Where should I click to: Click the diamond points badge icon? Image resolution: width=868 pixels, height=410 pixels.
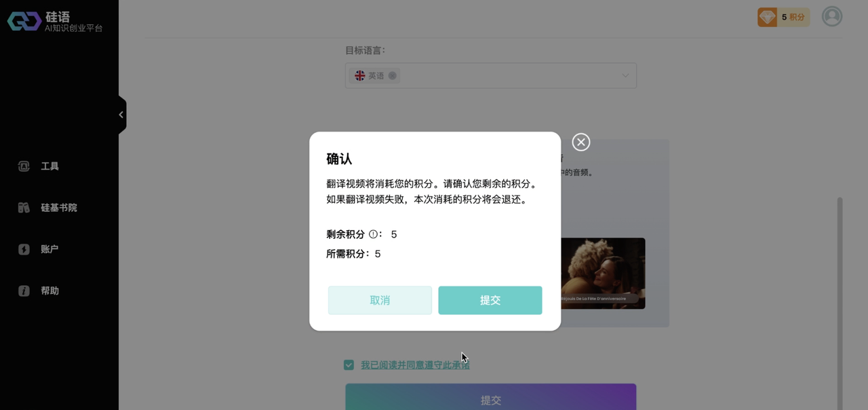point(768,17)
